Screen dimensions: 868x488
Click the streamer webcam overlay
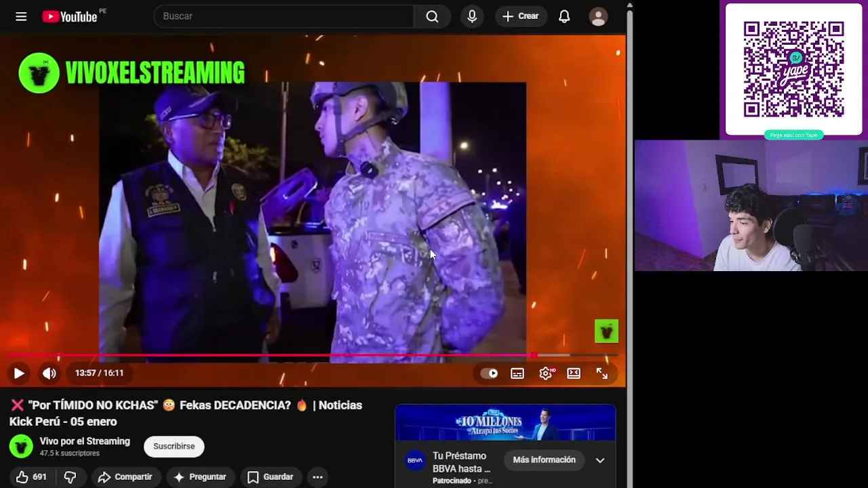point(751,205)
